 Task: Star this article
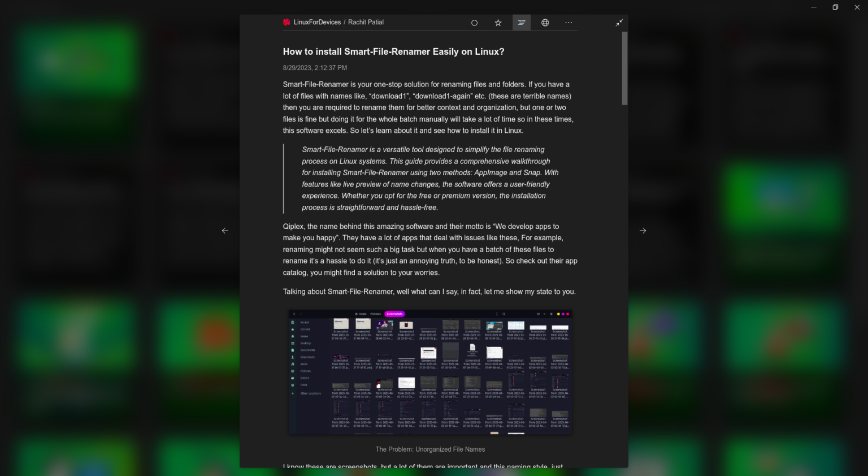click(x=498, y=23)
